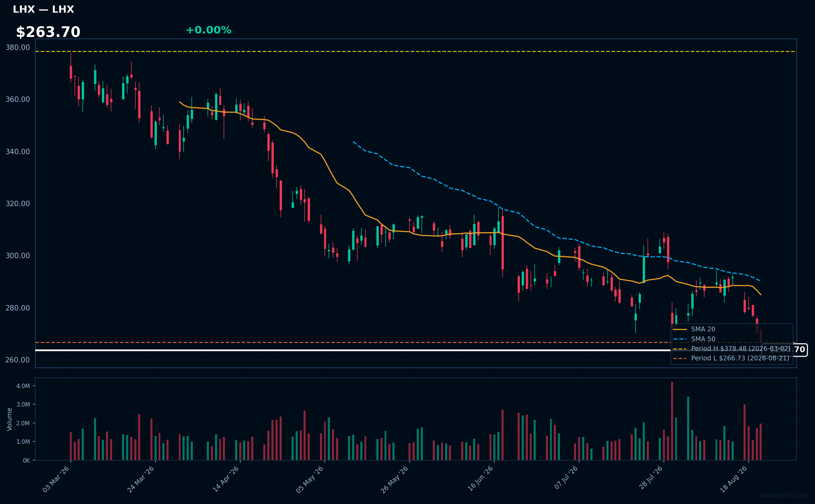This screenshot has height=504, width=815.
Task: Click the 360.00 price axis label
Action: point(17,100)
